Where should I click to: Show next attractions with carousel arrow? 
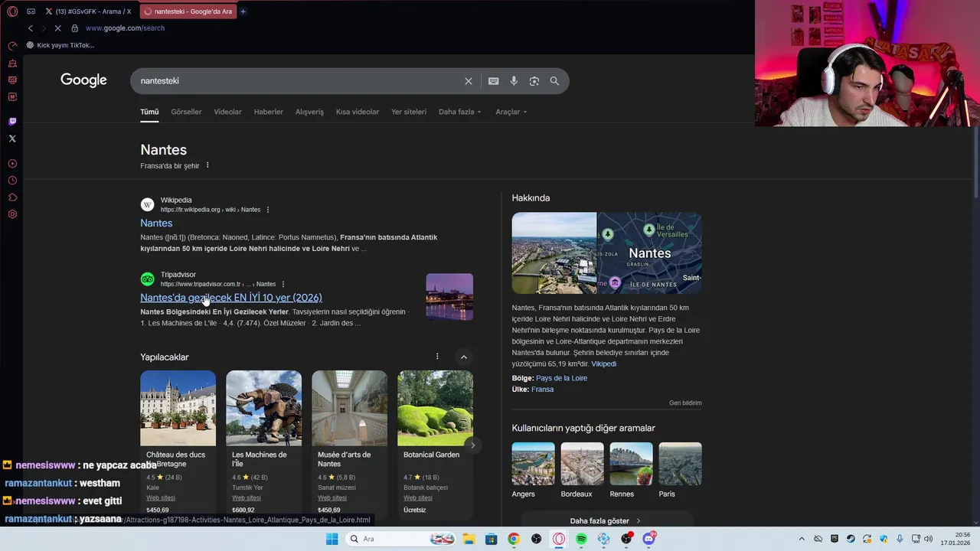point(472,445)
